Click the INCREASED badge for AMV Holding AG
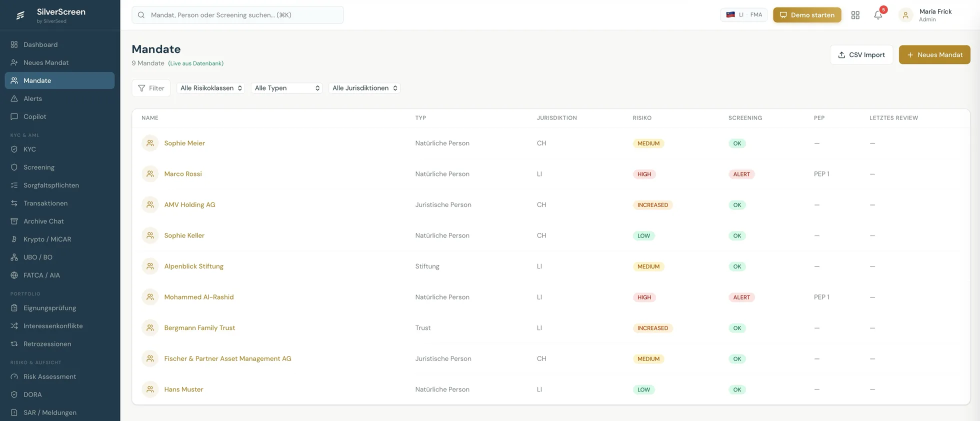 (652, 205)
